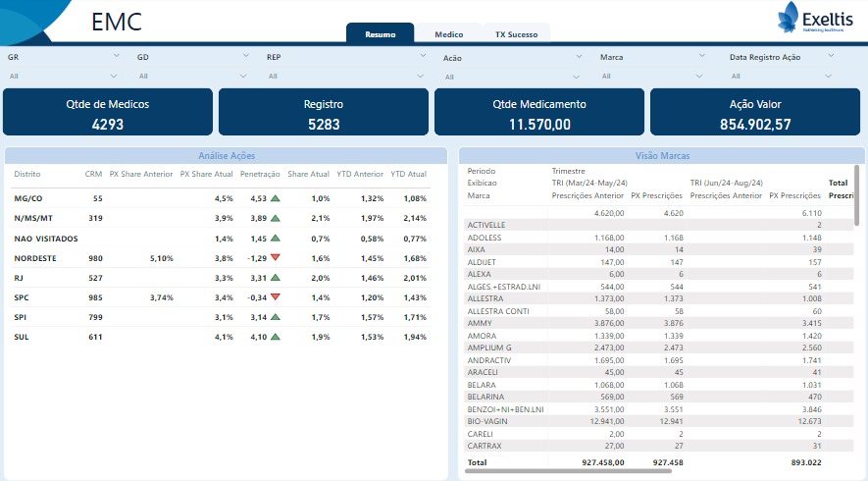Sort by the Distrito column header
Image resolution: width=868 pixels, height=481 pixels.
pos(27,174)
